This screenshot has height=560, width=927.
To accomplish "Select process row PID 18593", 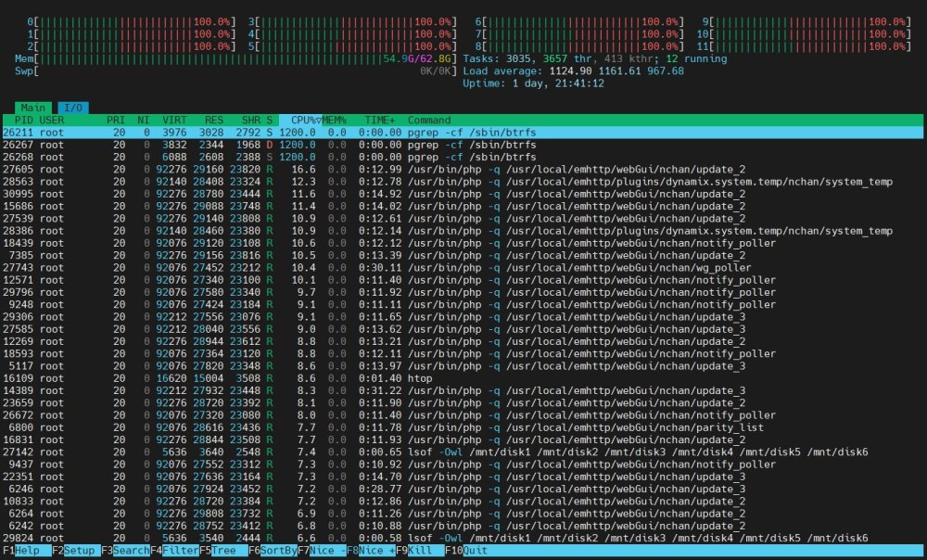I will coord(463,353).
